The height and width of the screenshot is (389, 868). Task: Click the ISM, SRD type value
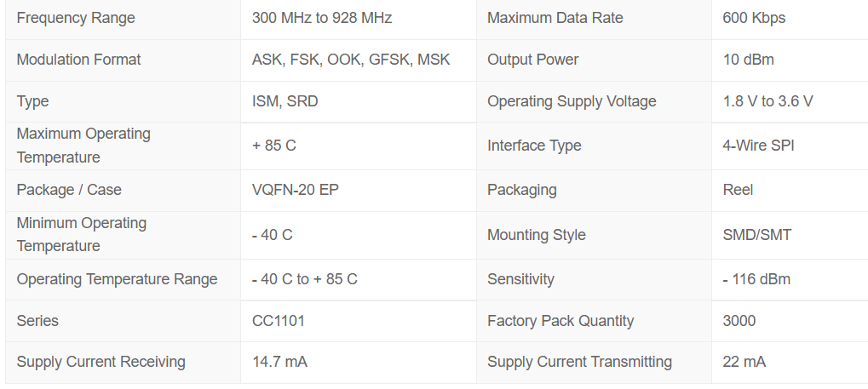coord(285,101)
